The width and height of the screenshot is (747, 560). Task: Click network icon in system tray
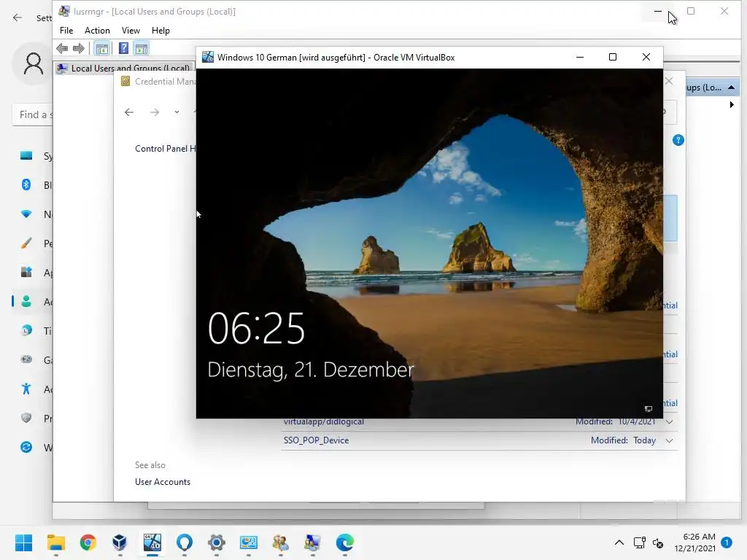(x=639, y=542)
